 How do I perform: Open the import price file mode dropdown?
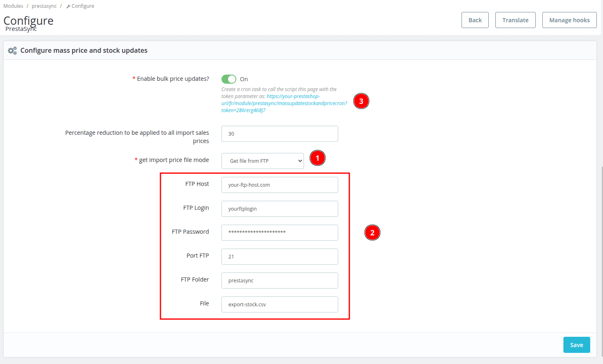tap(262, 161)
